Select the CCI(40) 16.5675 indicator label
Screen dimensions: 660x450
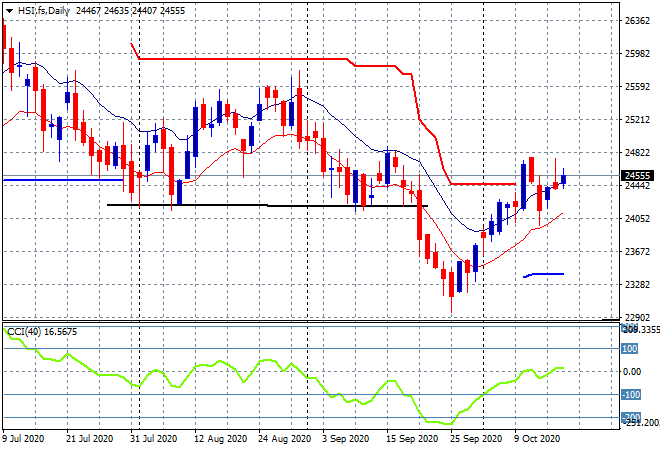42,332
